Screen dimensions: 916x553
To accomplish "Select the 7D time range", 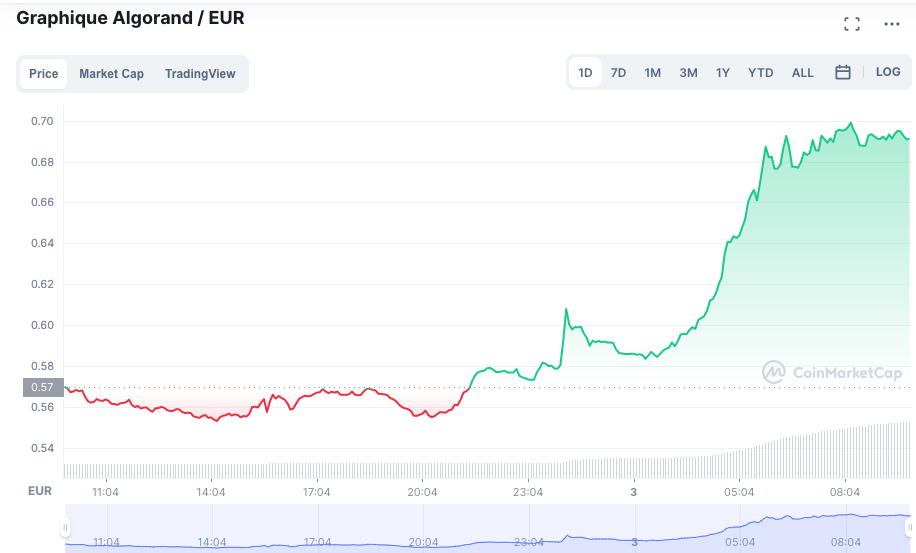I will tap(618, 73).
